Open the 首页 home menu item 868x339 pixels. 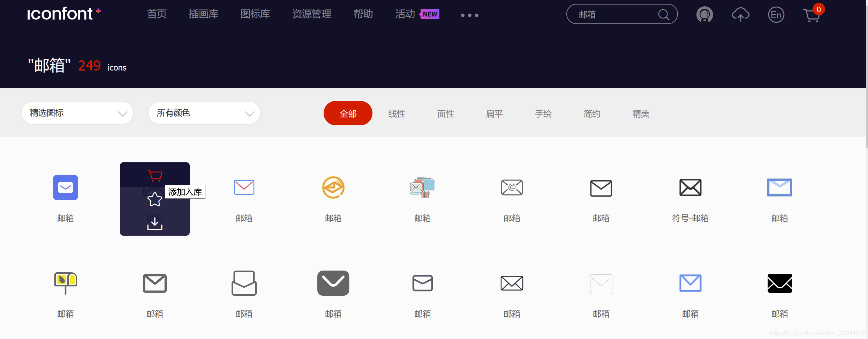tap(157, 14)
